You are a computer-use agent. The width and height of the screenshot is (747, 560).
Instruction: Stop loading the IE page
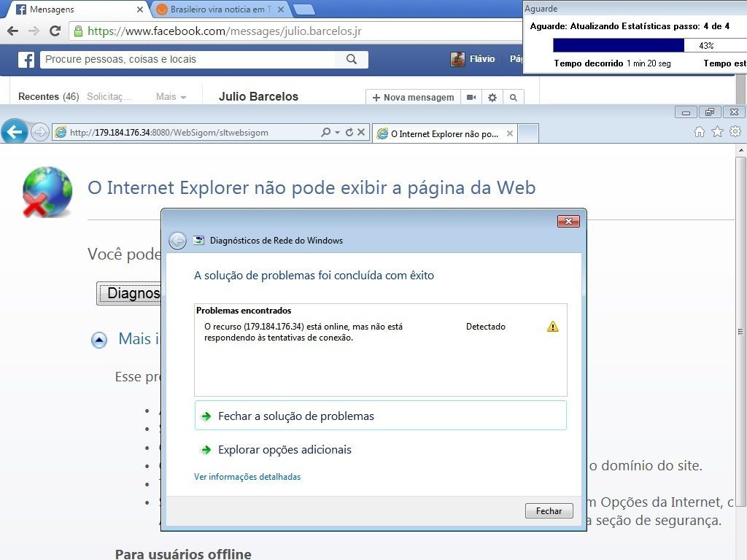361,133
